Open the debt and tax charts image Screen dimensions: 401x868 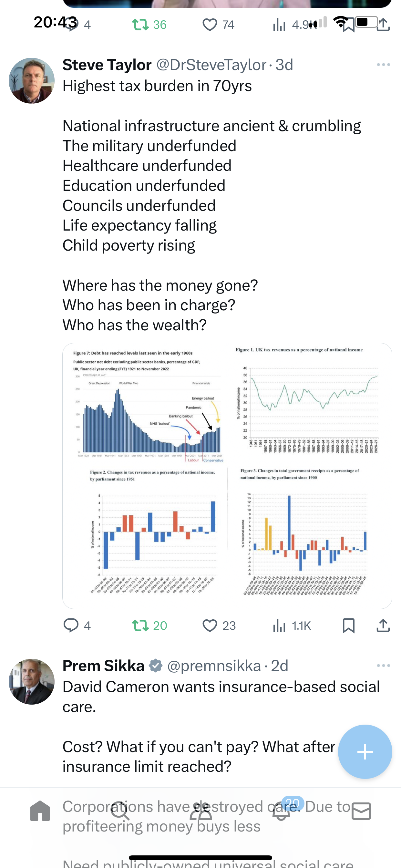pos(227,476)
